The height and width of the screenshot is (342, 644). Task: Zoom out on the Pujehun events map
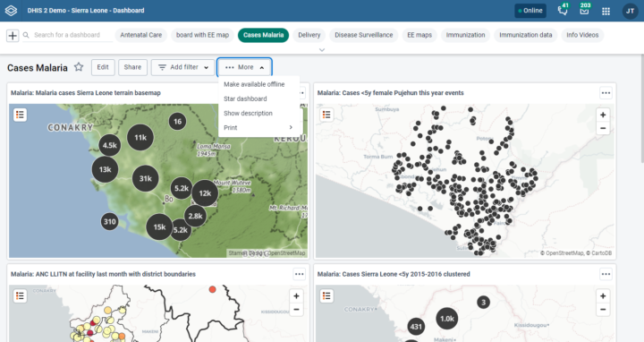603,128
